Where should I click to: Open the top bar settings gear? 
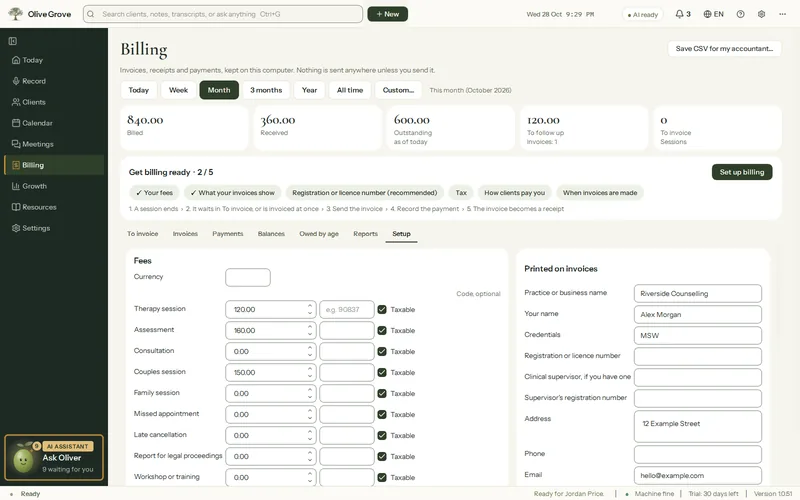(761, 14)
